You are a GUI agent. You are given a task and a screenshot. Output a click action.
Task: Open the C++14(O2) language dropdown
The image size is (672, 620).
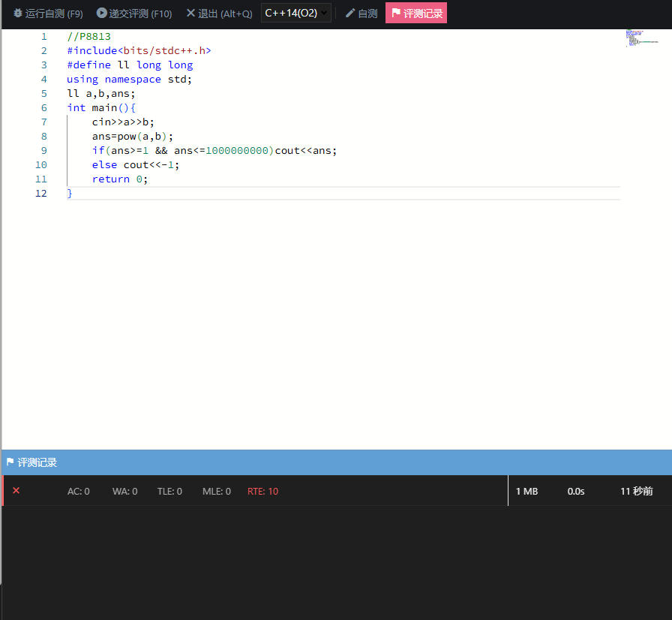tap(295, 14)
